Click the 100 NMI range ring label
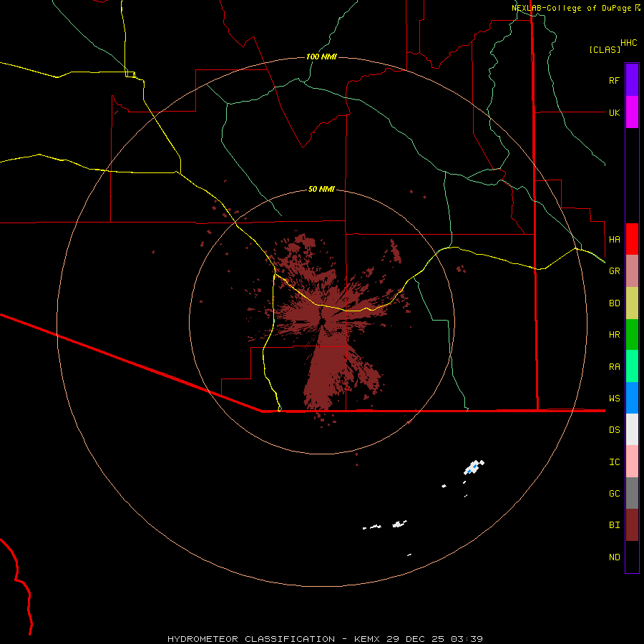644x644 pixels. [x=321, y=57]
